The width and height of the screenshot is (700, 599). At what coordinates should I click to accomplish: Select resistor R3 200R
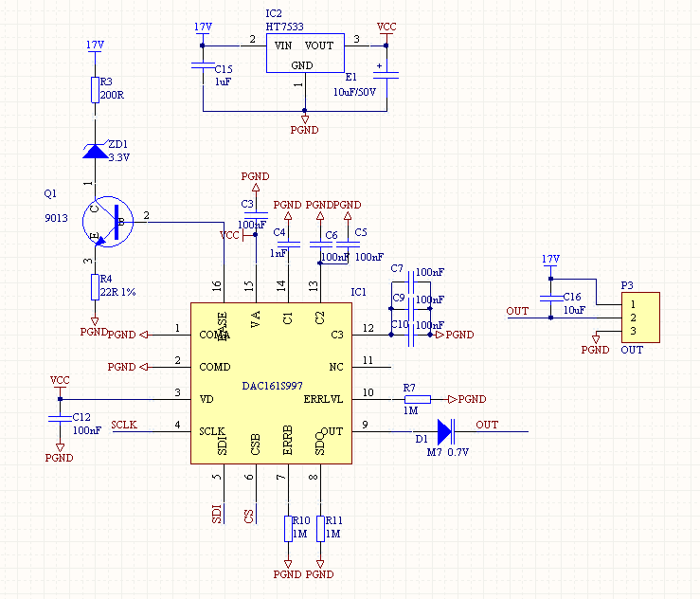point(95,90)
